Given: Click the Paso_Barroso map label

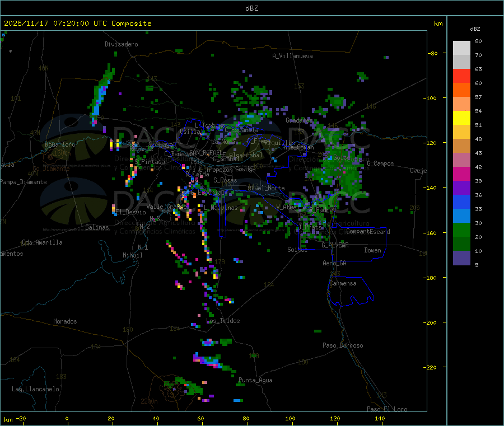Looking at the screenshot, I should 343,345.
